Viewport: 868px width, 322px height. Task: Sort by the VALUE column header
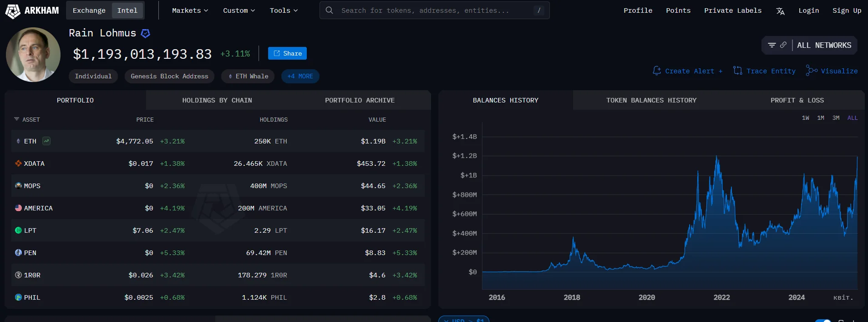click(377, 120)
